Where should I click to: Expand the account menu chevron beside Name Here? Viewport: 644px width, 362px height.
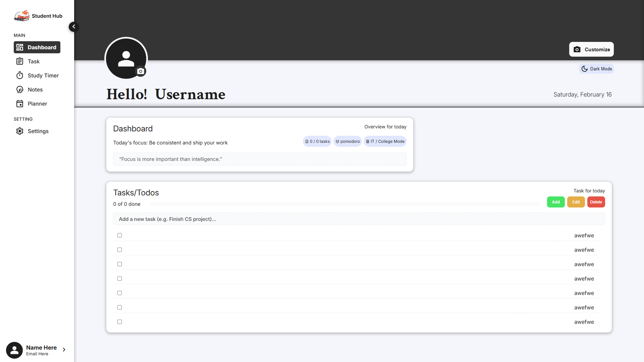tap(64, 350)
